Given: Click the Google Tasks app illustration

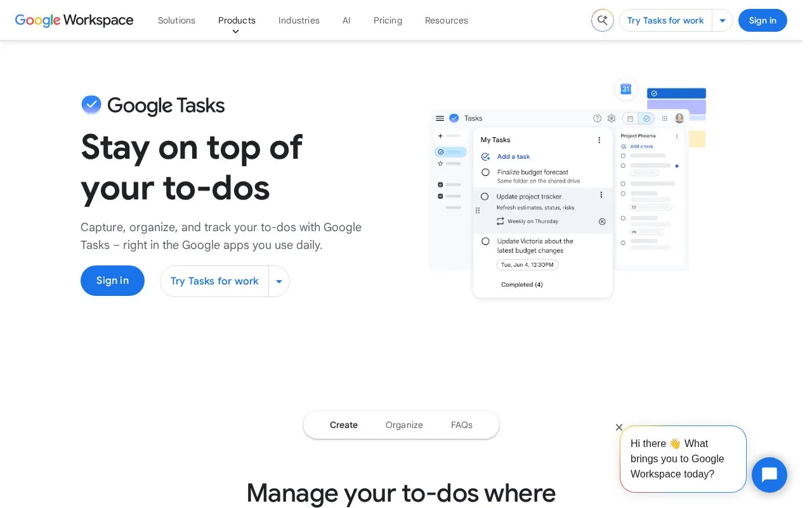Looking at the screenshot, I should pos(568,189).
